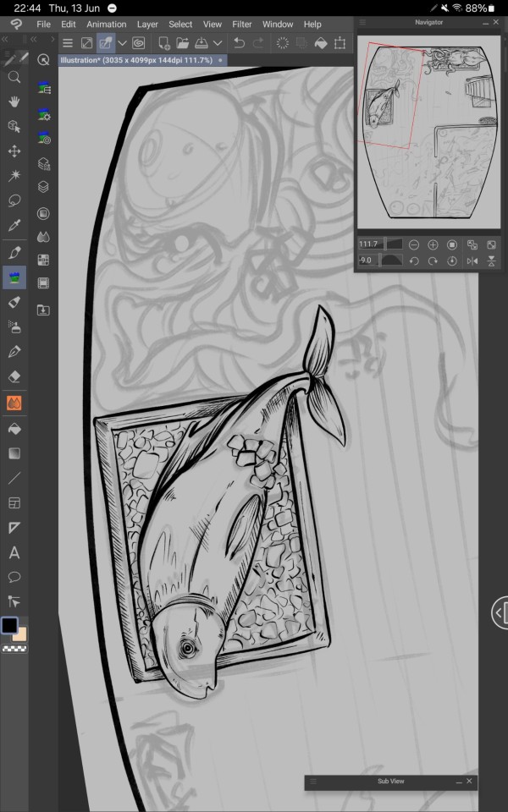Toggle horizontal flip in Navigator
Viewport: 508px width, 812px height.
(472, 261)
